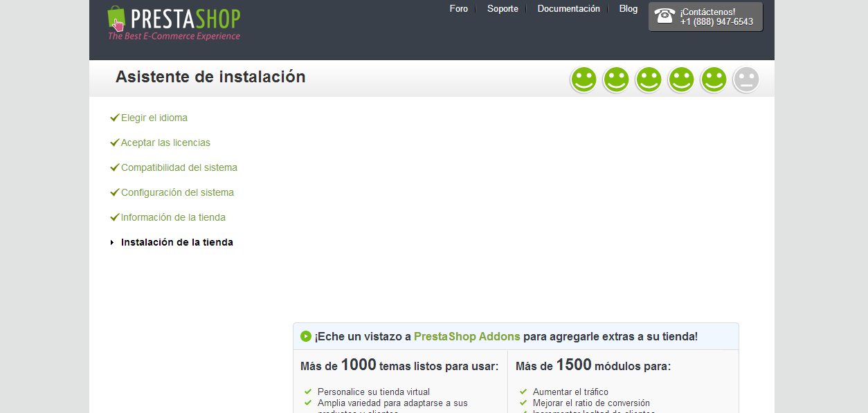The width and height of the screenshot is (868, 413).
Task: Click the gray neutral face step indicator
Action: (x=746, y=80)
